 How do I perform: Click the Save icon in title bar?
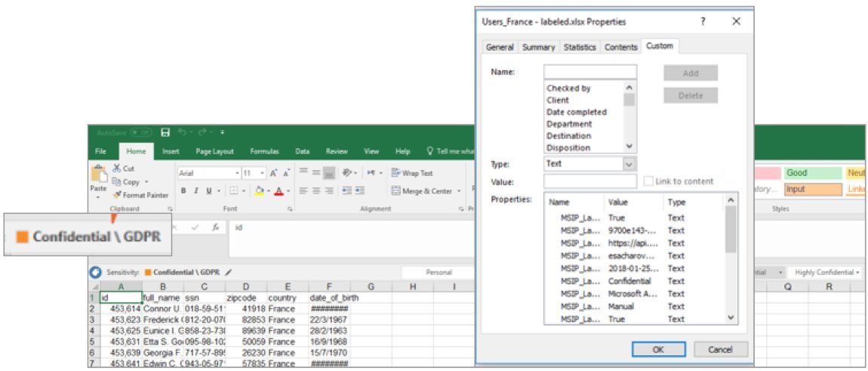[165, 132]
